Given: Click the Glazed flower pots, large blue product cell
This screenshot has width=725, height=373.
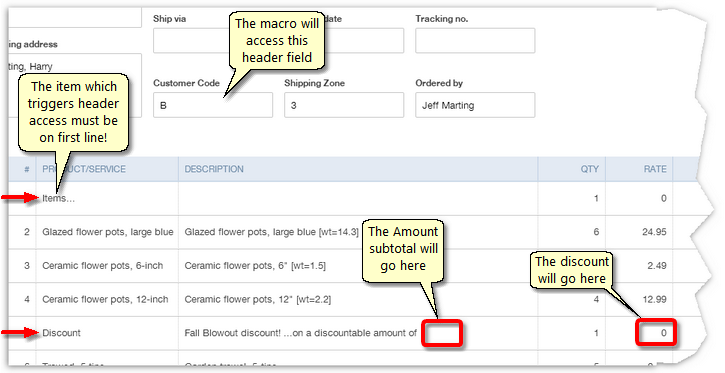Looking at the screenshot, I should (x=107, y=232).
